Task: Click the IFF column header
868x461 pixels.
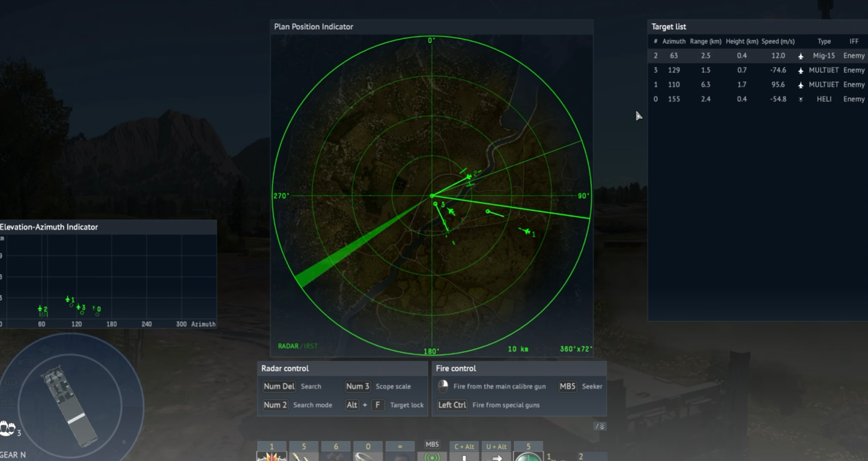Action: 854,41
